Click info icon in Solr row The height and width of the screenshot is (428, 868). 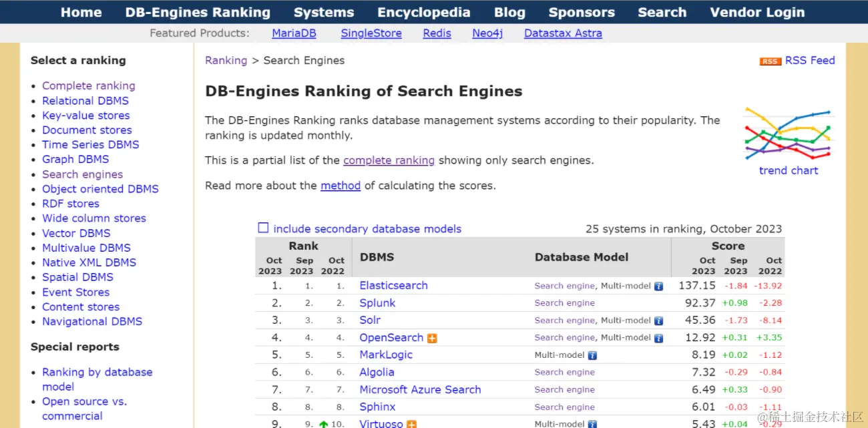(658, 320)
